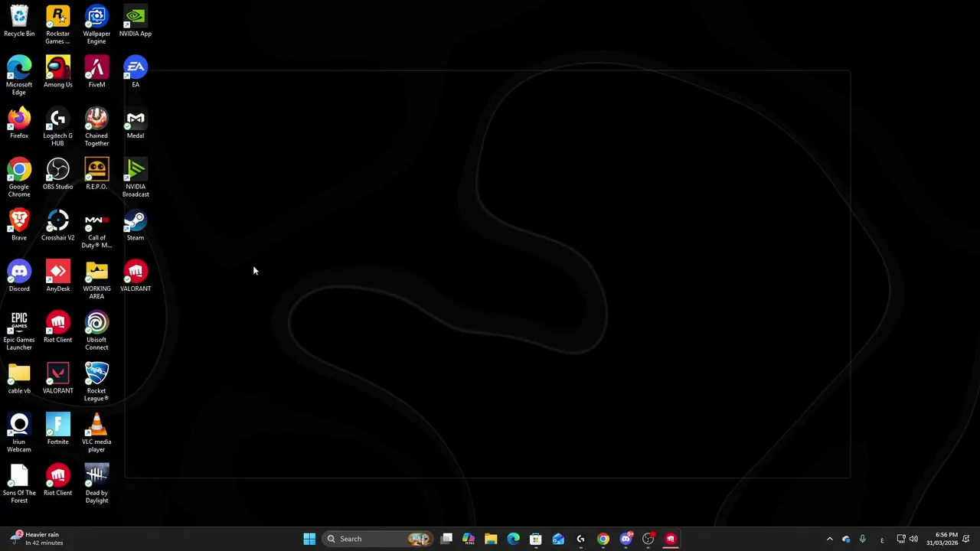Select the Fortnite desktop shortcut
The height and width of the screenshot is (551, 980).
pyautogui.click(x=57, y=429)
